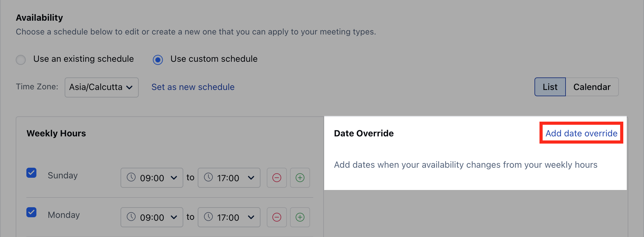Click clock icon in Monday end time
The image size is (644, 237).
pos(208,217)
